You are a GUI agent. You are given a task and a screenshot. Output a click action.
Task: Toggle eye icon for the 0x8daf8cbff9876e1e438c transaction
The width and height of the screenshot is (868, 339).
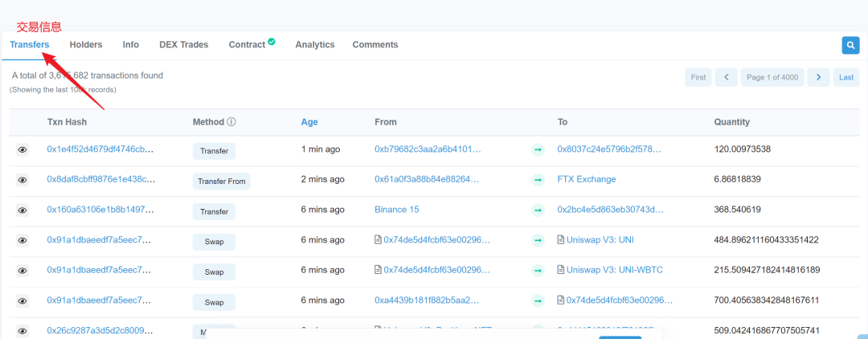pos(23,180)
